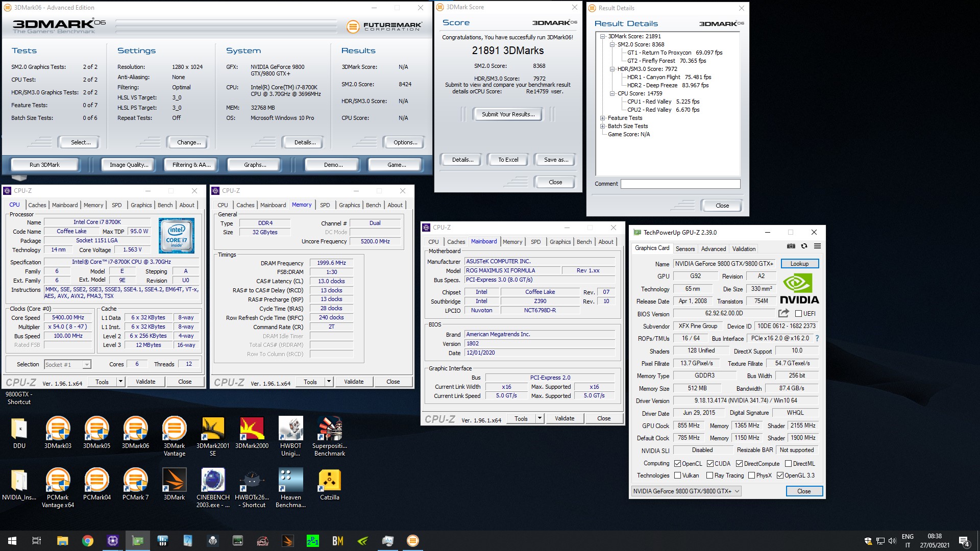
Task: Click the Comment input field in Result Details
Action: [680, 184]
